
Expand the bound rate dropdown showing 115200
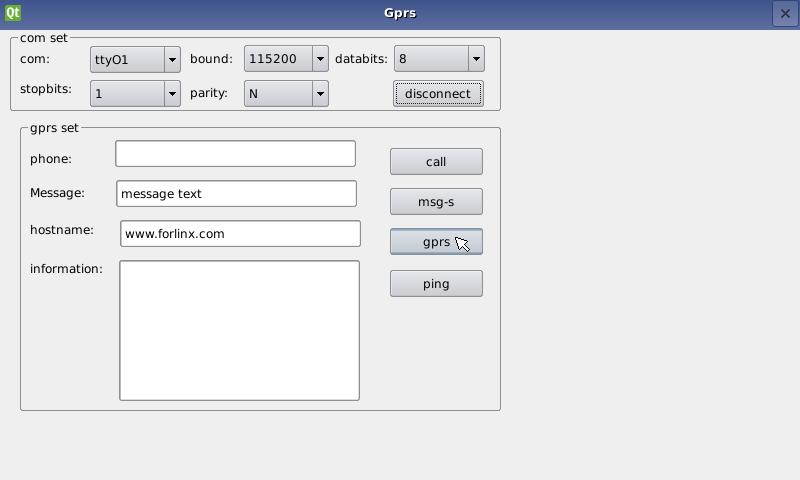pos(286,59)
